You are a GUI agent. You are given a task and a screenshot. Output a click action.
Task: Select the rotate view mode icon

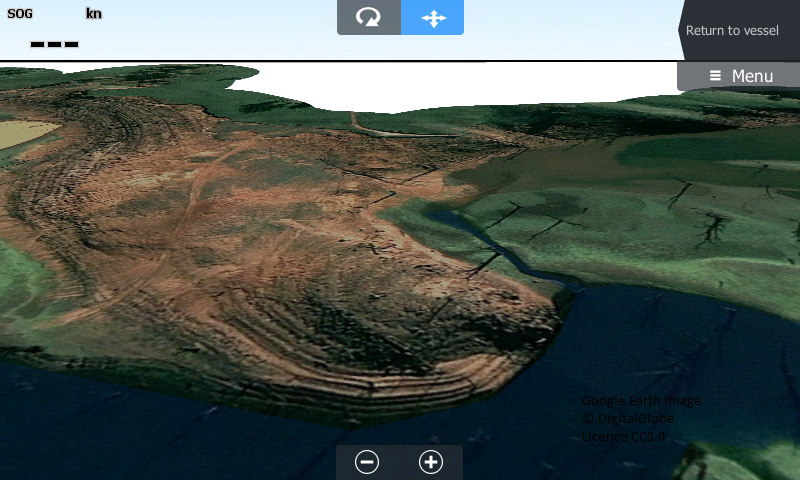click(369, 17)
